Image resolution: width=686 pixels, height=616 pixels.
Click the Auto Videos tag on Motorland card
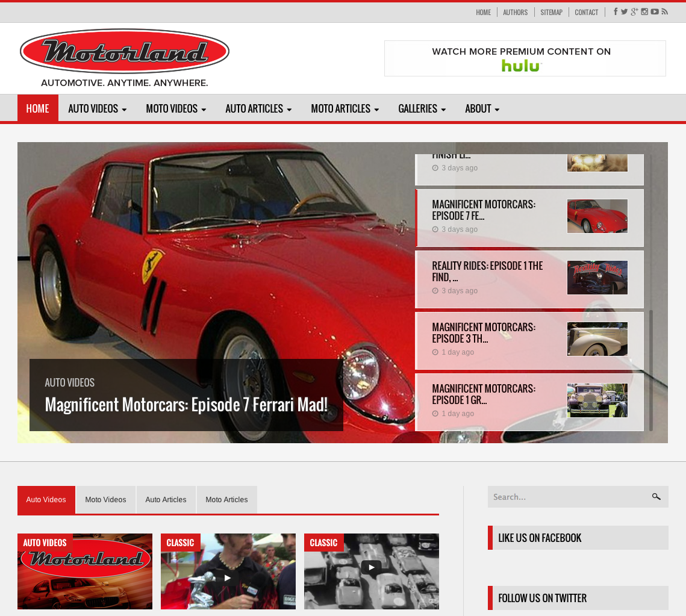click(x=45, y=543)
